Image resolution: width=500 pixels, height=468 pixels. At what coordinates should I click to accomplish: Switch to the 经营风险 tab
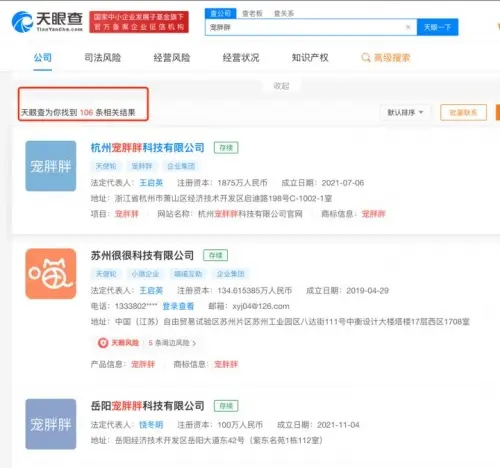click(x=172, y=58)
